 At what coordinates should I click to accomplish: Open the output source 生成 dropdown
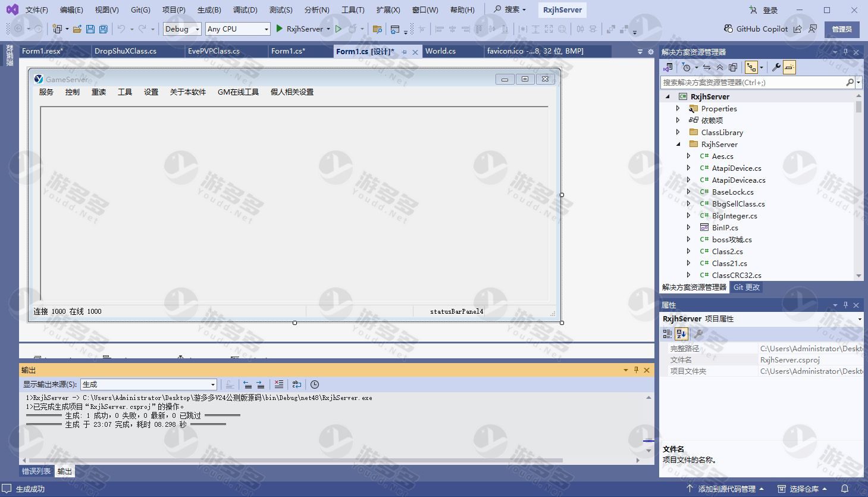[x=149, y=385]
